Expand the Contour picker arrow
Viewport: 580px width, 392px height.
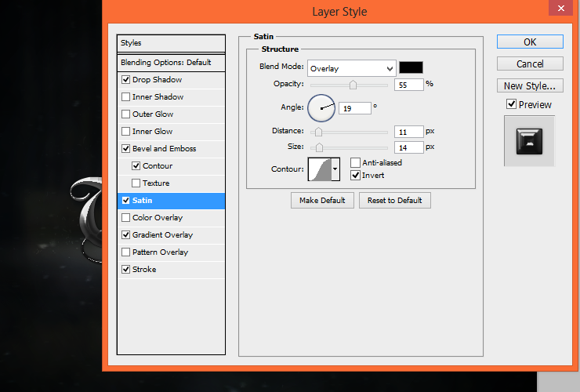pos(335,169)
